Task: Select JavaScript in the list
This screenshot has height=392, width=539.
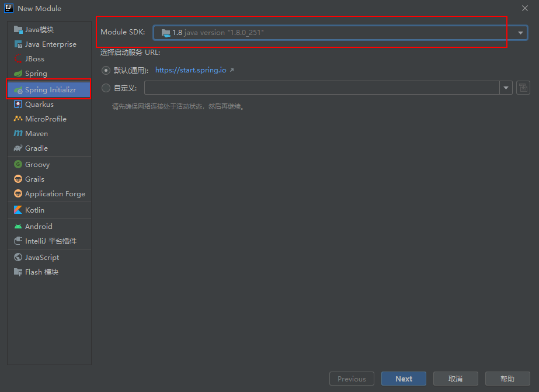Action: click(x=49, y=257)
